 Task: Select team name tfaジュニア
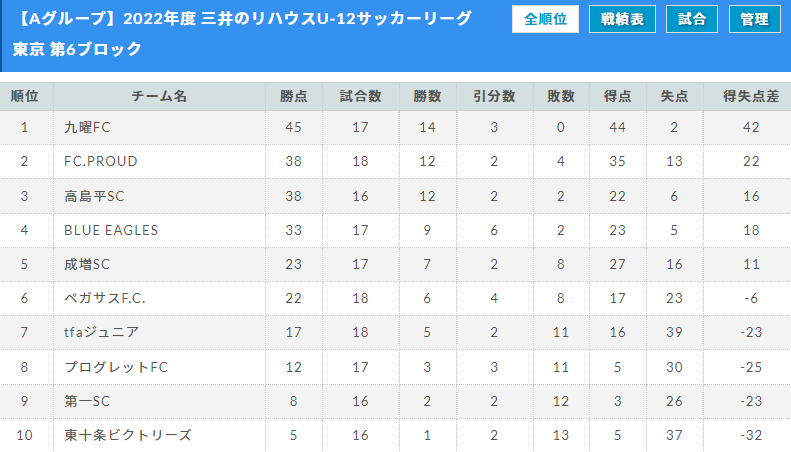click(101, 332)
